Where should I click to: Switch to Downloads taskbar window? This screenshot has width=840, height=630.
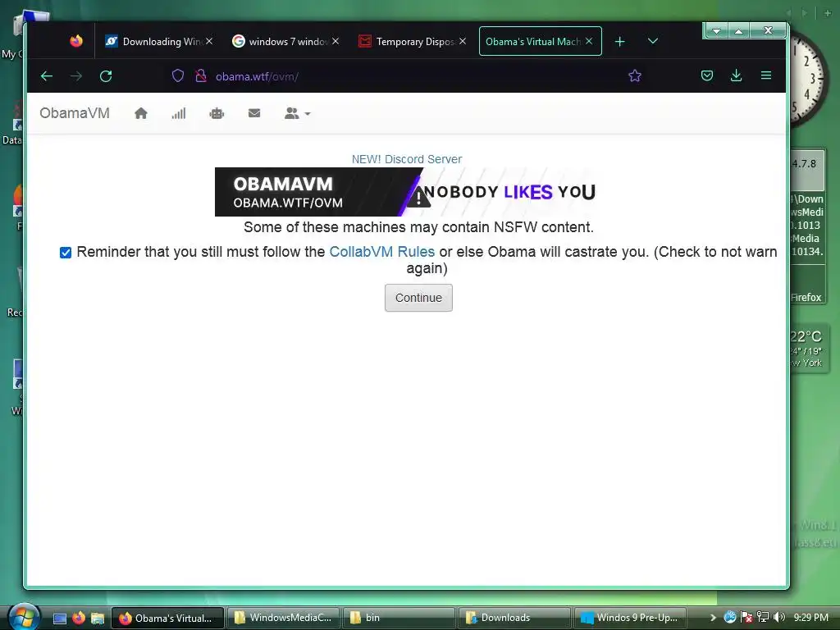click(x=515, y=618)
